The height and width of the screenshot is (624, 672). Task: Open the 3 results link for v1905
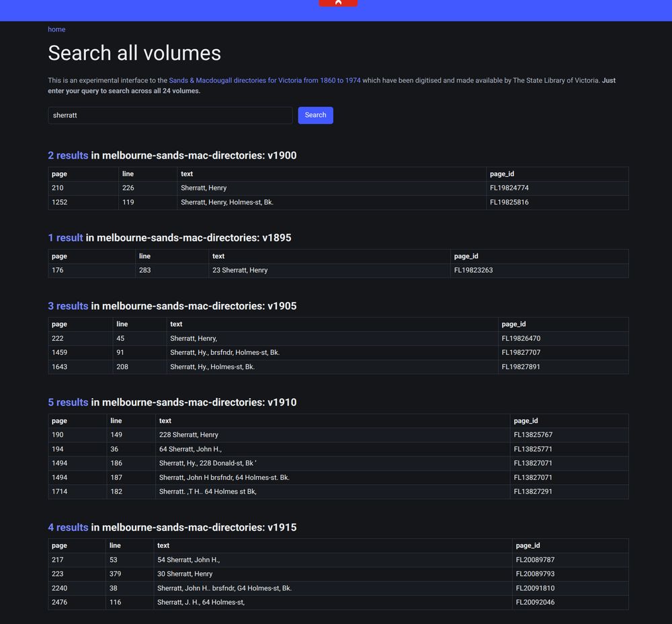pyautogui.click(x=68, y=305)
